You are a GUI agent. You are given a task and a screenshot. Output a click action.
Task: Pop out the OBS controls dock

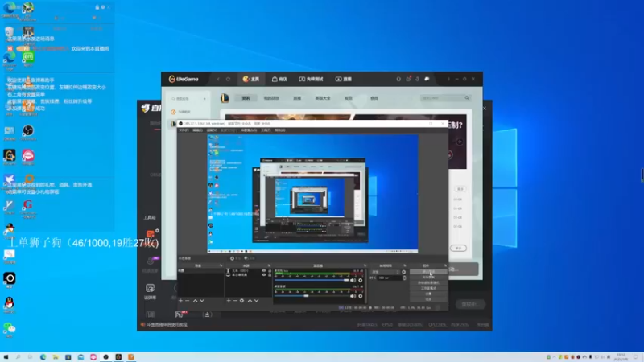pos(445,265)
